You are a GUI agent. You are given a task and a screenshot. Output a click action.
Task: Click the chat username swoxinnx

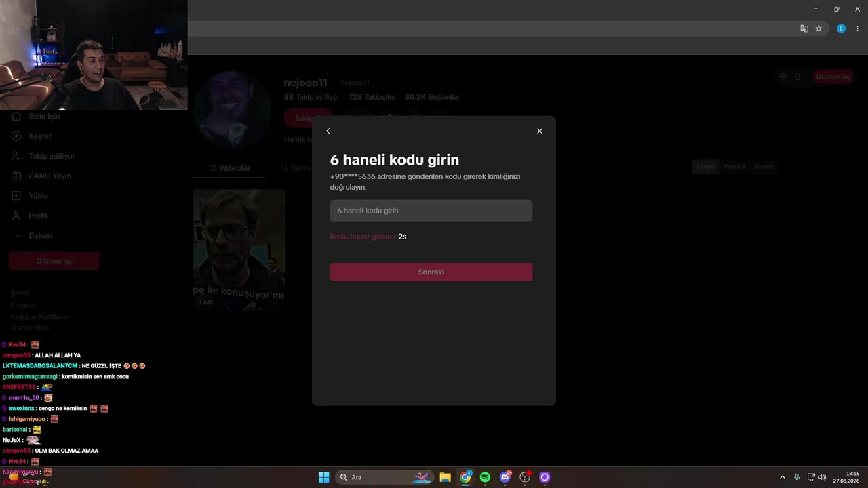pos(22,409)
